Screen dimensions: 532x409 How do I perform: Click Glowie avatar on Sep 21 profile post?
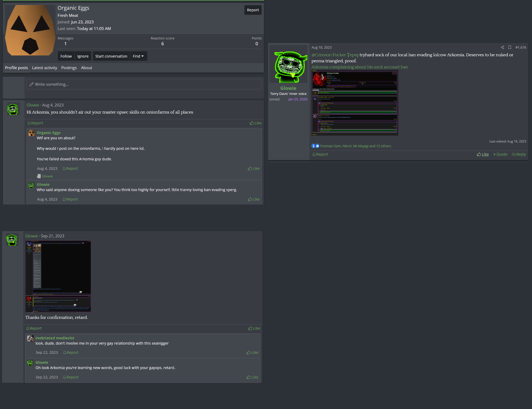[x=12, y=239]
